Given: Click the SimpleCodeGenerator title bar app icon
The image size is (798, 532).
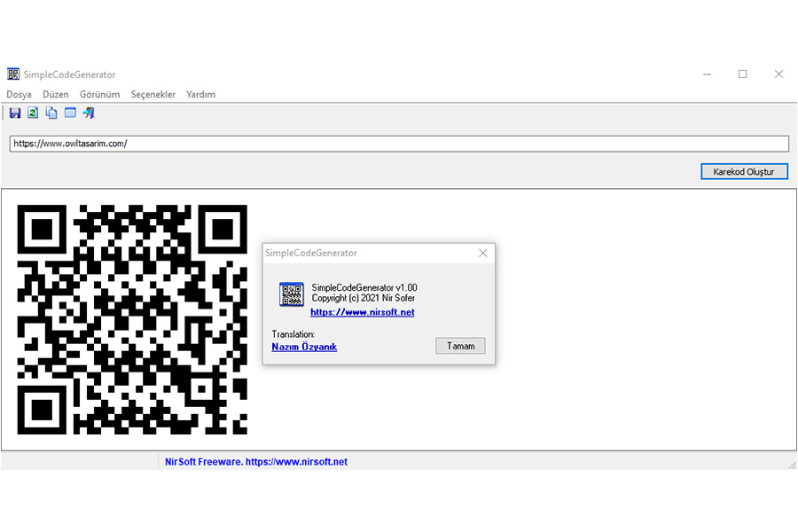Looking at the screenshot, I should pos(13,74).
